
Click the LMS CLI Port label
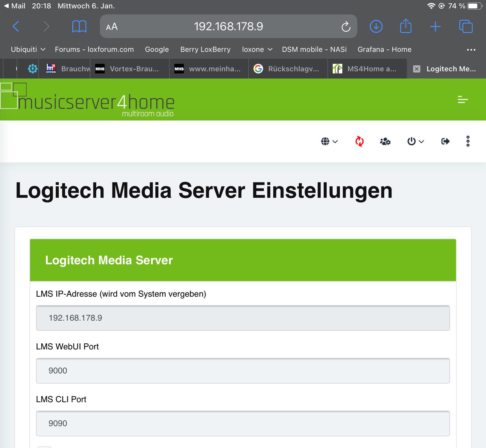61,399
